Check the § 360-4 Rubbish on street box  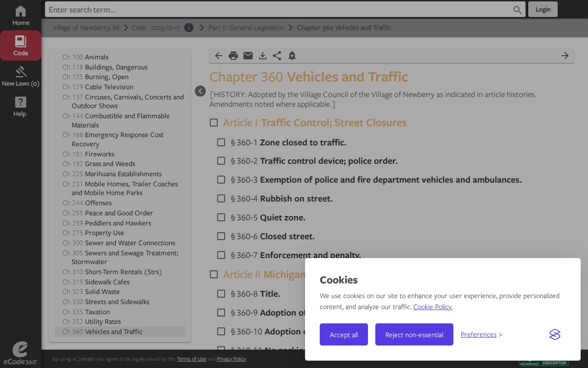[221, 198]
